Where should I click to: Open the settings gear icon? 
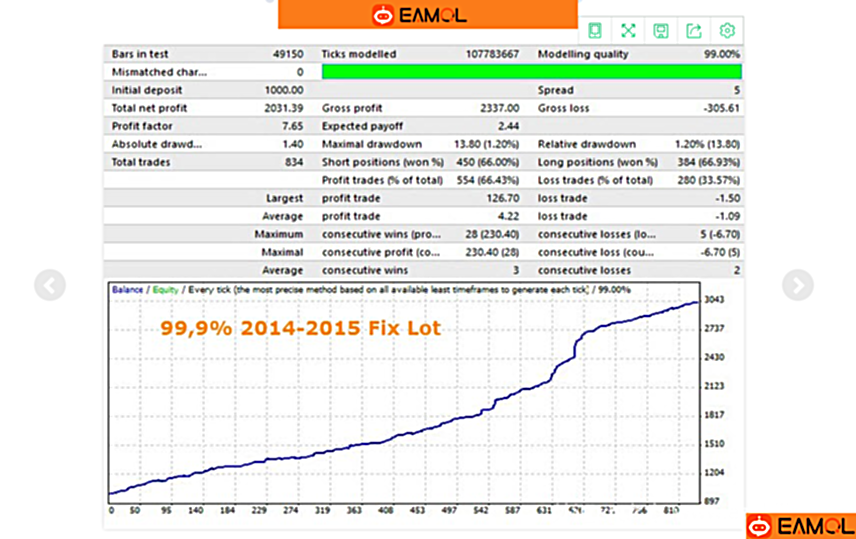click(727, 30)
